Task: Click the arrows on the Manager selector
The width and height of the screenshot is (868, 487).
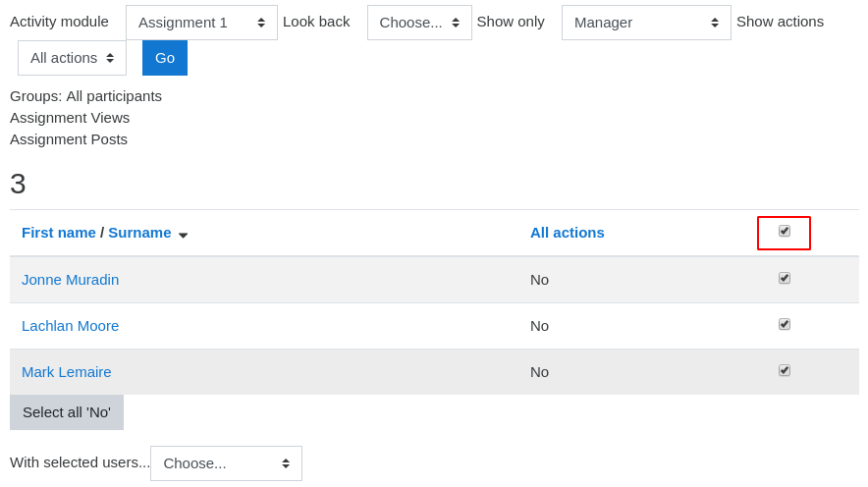Action: coord(715,23)
